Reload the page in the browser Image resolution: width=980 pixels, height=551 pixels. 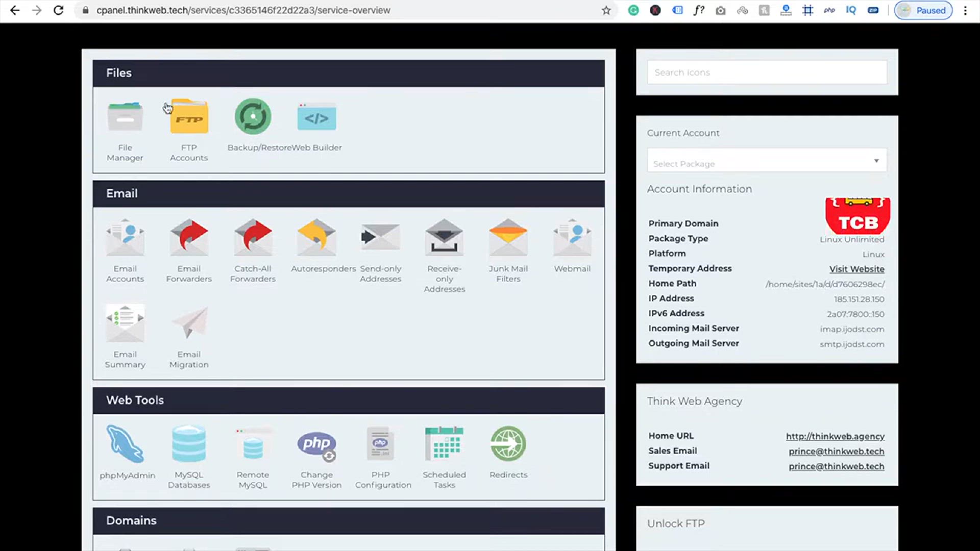[x=59, y=10]
